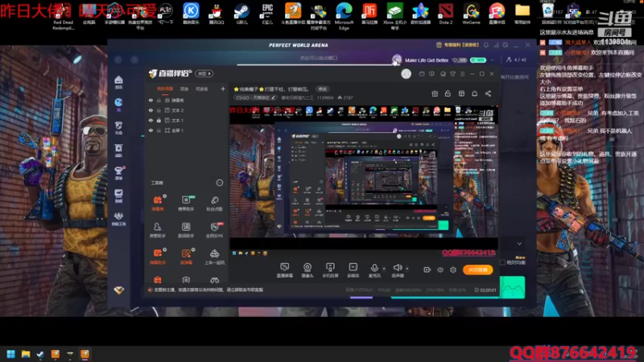The image size is (644, 362).
Task: Click the green button beside the 02:00:01 timer
Action: [x=512, y=287]
